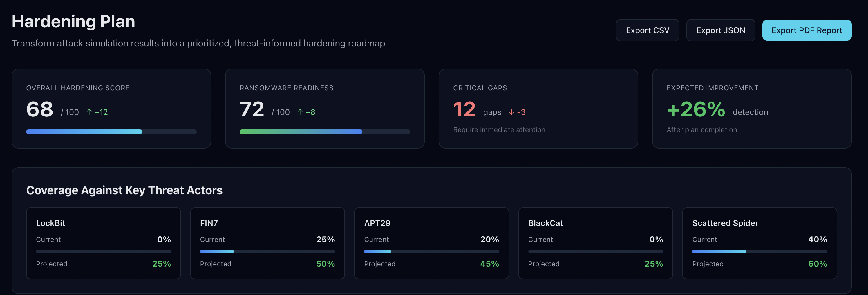Open the Export CSV option
This screenshot has height=295, width=868.
[647, 30]
